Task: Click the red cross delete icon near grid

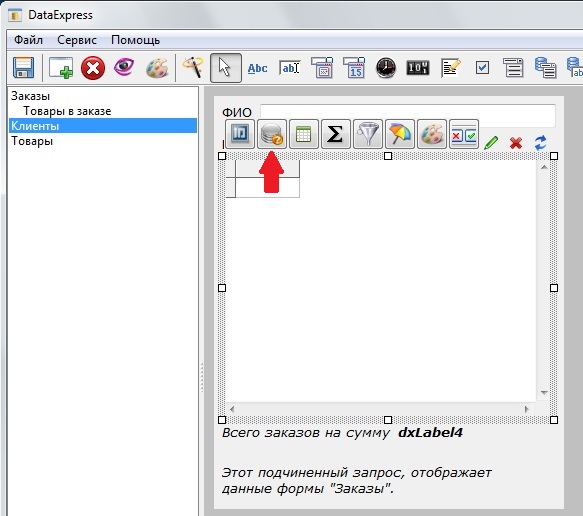Action: pyautogui.click(x=516, y=143)
